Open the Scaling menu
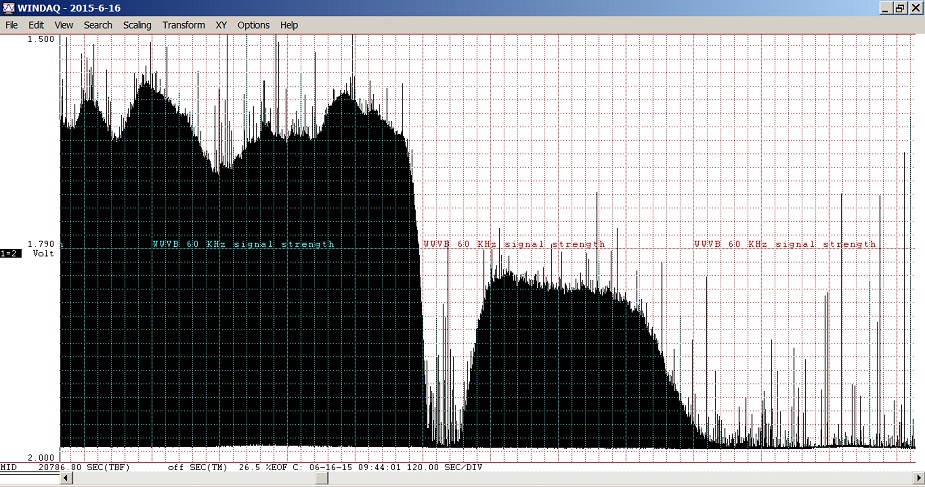Screen dimensions: 925x487 137,25
